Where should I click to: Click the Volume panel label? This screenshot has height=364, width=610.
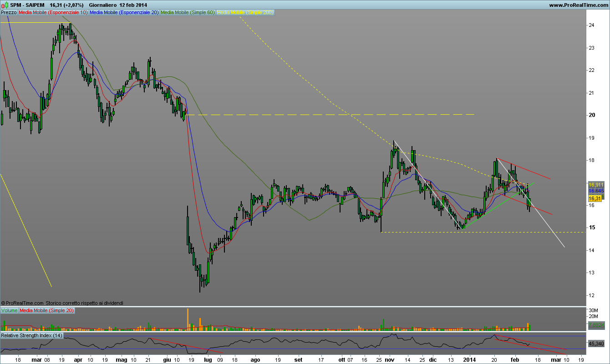tap(10, 310)
